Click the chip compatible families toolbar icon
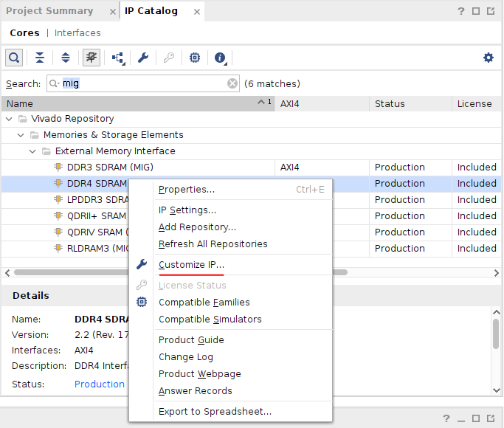Screen dimensions: 504x428 click(x=195, y=58)
